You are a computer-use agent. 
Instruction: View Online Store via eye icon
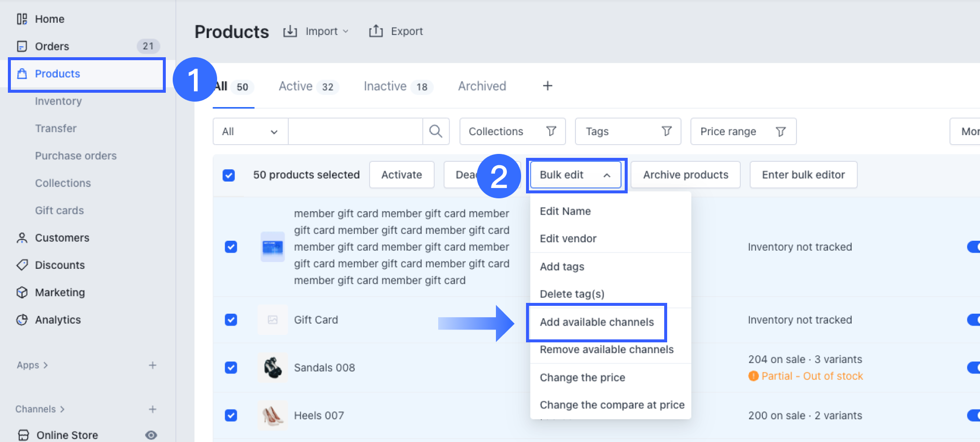click(151, 435)
